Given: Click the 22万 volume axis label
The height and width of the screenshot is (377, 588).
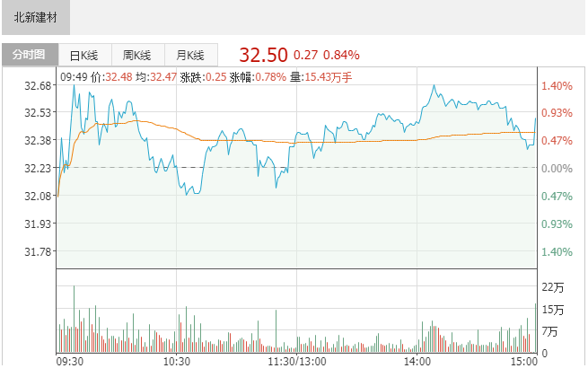Looking at the screenshot, I should pos(553,287).
